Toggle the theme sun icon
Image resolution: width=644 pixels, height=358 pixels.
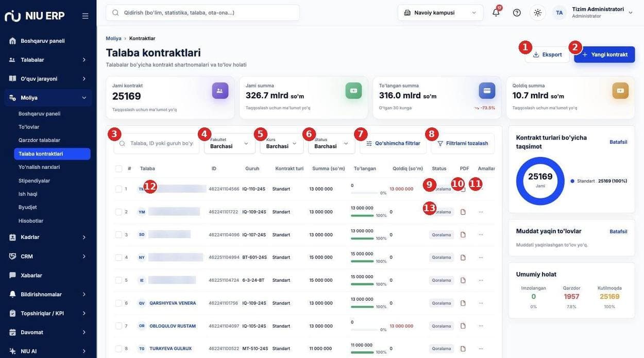click(537, 12)
